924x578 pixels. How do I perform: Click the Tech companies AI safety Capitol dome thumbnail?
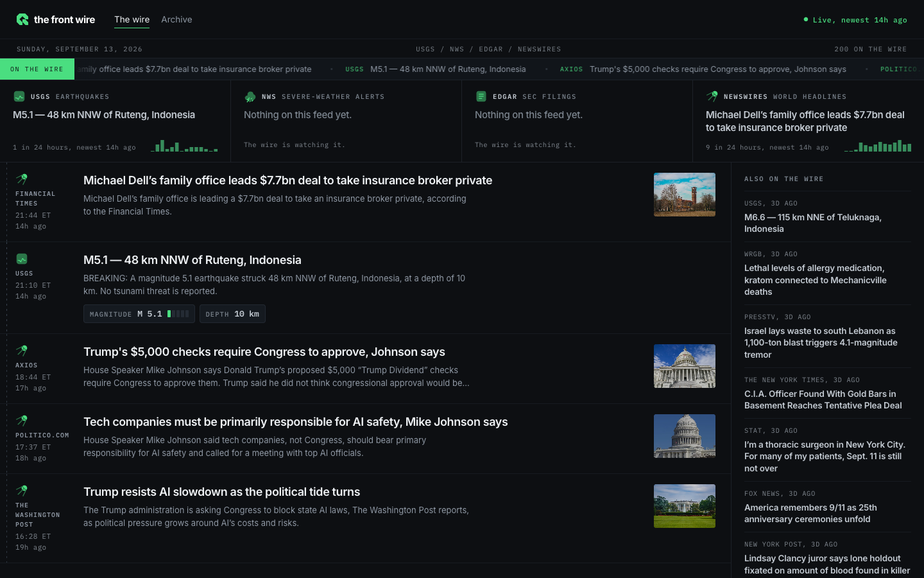685,436
